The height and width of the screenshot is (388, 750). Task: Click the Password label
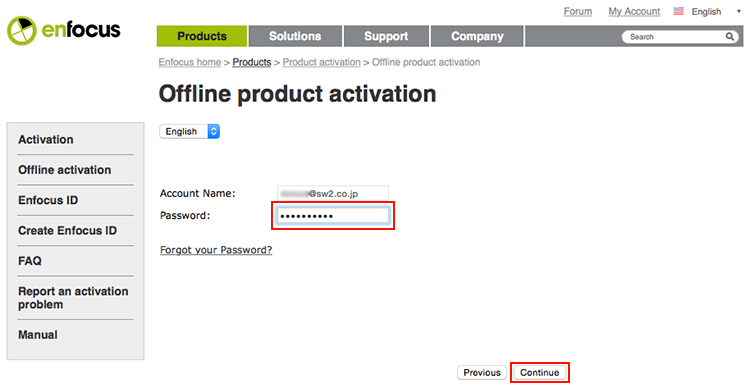(x=185, y=216)
